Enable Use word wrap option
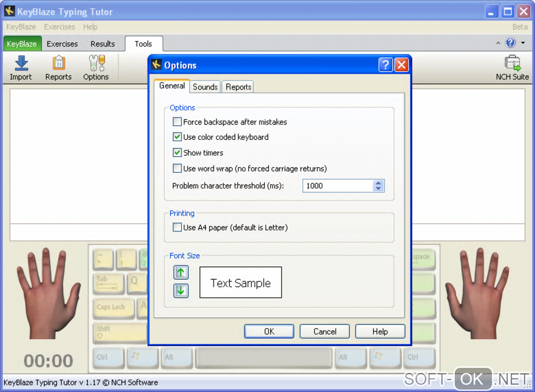The height and width of the screenshot is (392, 535). tap(177, 168)
